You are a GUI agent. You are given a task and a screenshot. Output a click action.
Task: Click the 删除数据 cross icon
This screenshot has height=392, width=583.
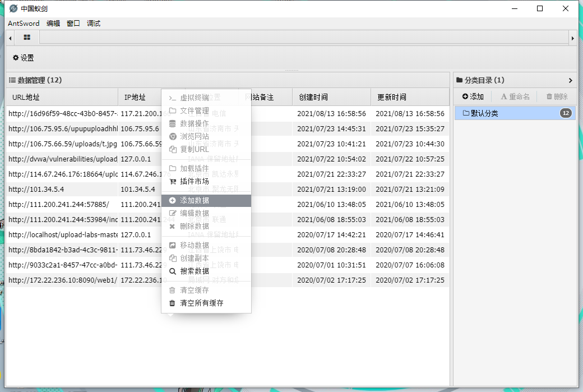(x=172, y=226)
